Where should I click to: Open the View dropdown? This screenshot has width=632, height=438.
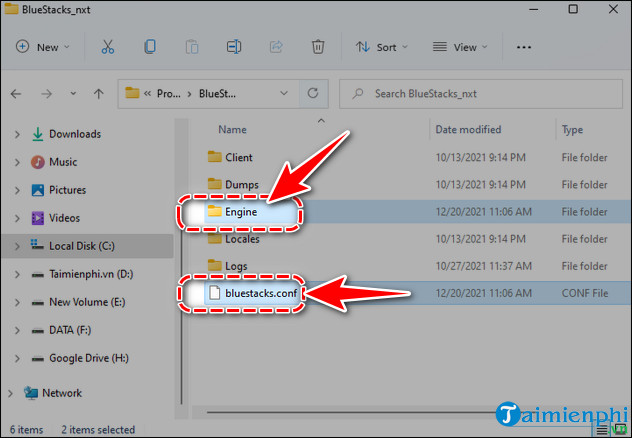[x=460, y=47]
